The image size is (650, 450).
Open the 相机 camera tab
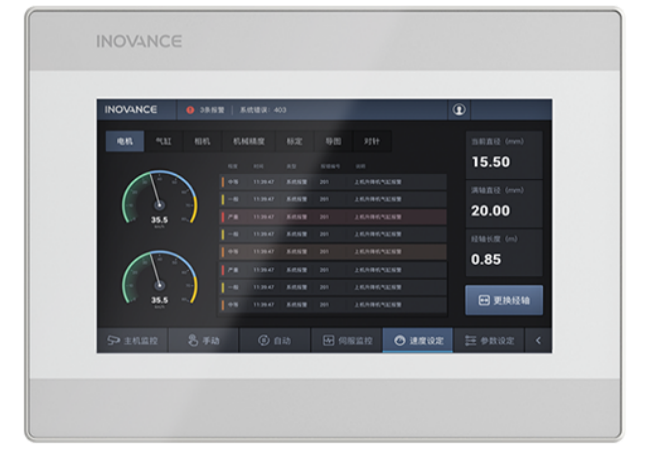coord(202,141)
